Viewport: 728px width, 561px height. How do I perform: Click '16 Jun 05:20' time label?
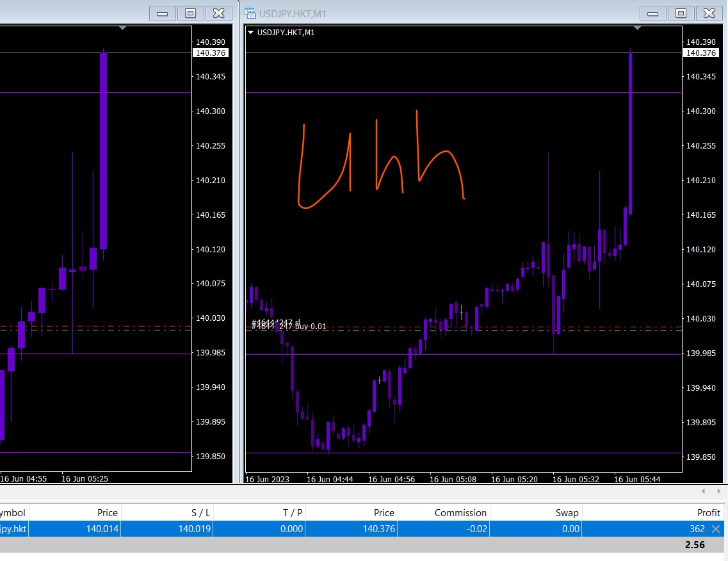click(x=514, y=479)
